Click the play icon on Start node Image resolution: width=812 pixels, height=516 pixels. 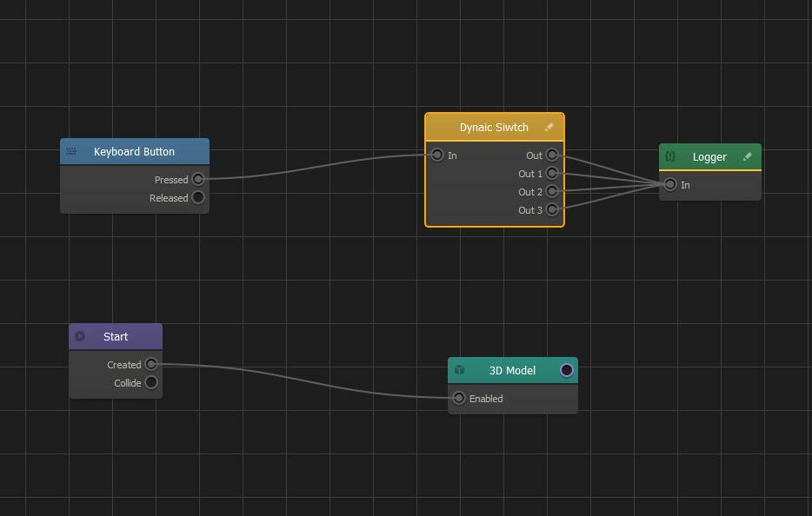click(x=80, y=337)
